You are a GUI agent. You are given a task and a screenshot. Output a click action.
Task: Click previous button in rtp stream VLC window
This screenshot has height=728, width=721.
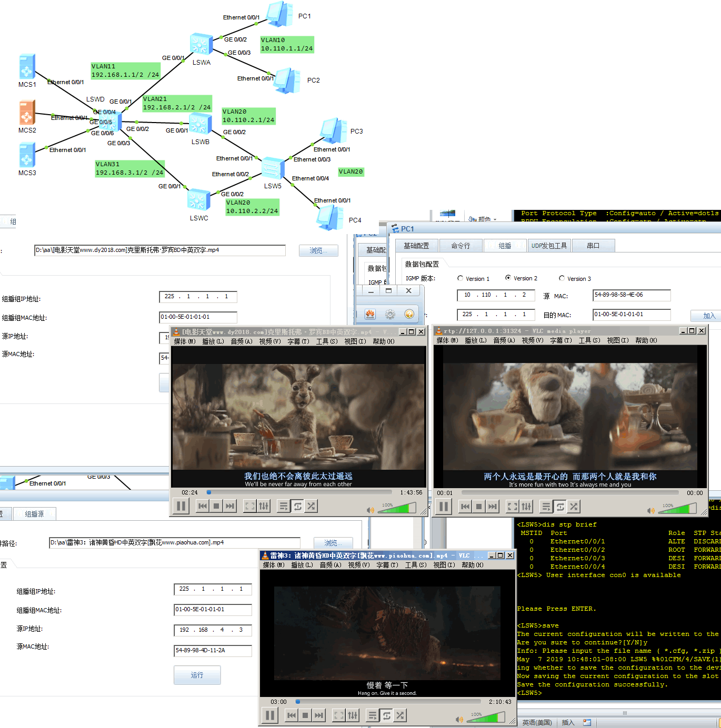tap(465, 507)
